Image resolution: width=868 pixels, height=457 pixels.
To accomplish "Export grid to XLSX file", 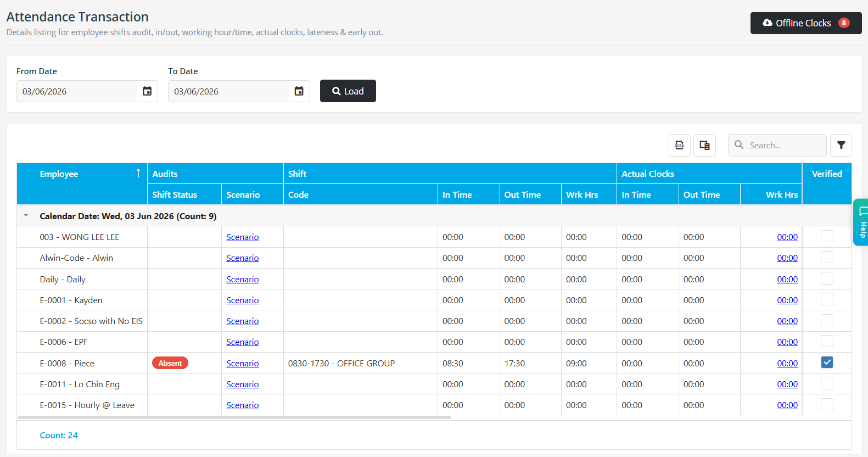I will click(679, 146).
